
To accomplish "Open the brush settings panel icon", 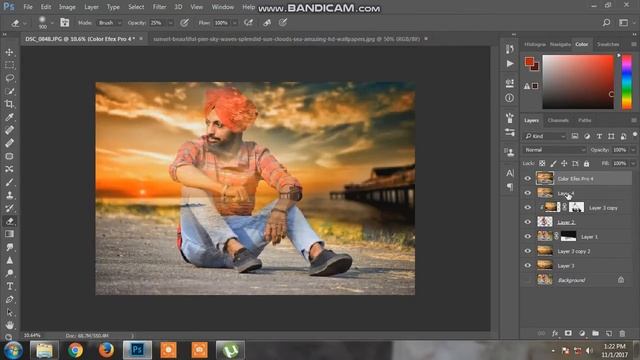I will point(64,22).
